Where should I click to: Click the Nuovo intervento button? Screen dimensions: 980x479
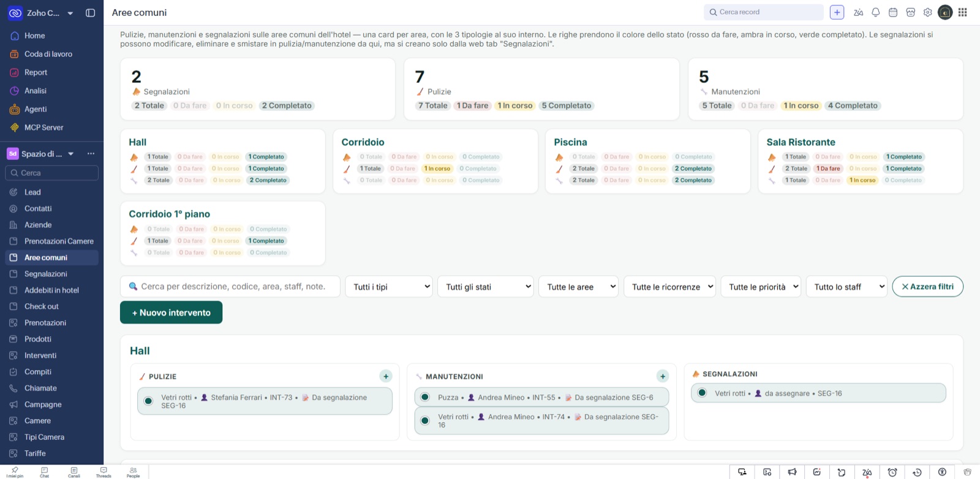click(x=171, y=312)
